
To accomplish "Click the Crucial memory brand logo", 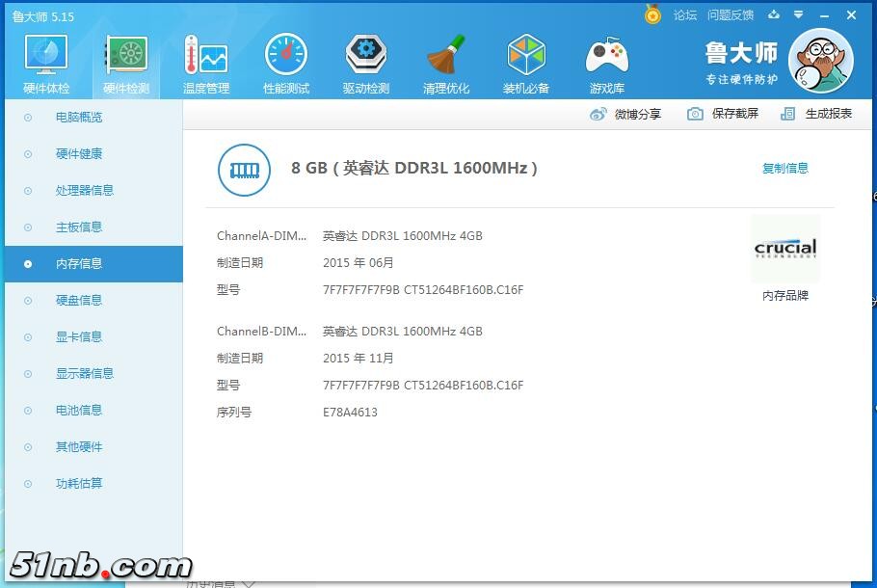I will click(x=784, y=249).
